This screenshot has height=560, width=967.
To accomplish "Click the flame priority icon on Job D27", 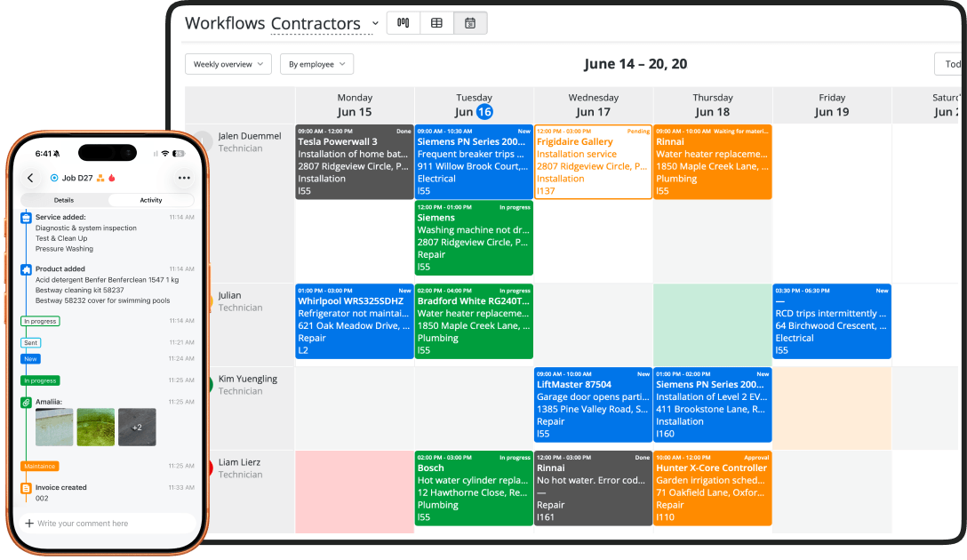I will click(x=112, y=178).
